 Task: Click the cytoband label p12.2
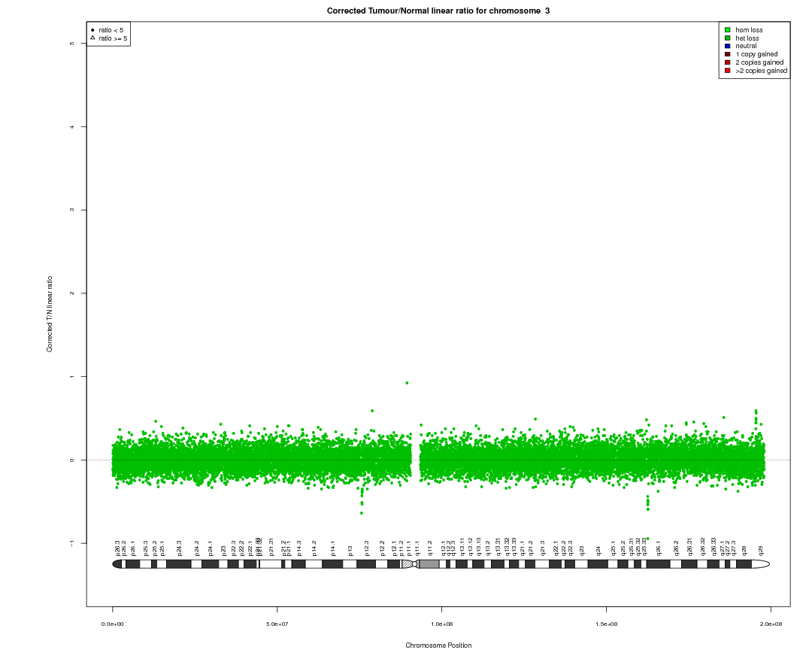click(x=382, y=548)
